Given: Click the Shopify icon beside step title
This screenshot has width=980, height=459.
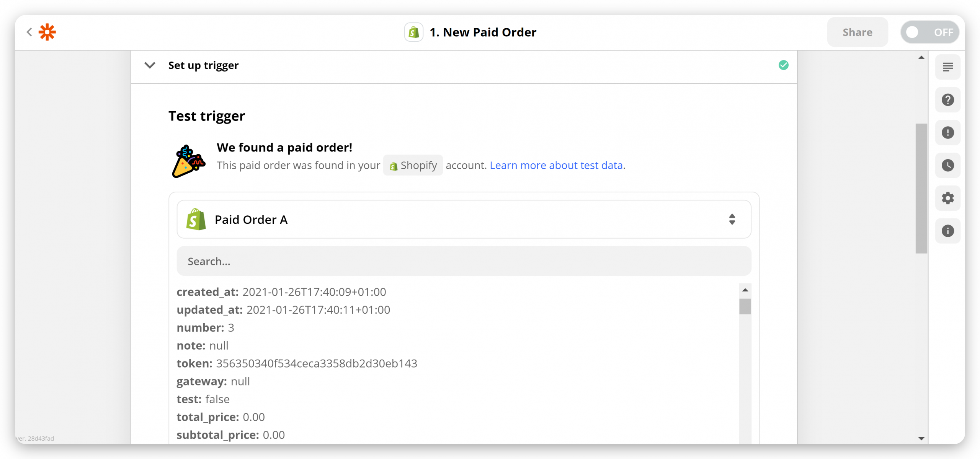Looking at the screenshot, I should [x=414, y=32].
